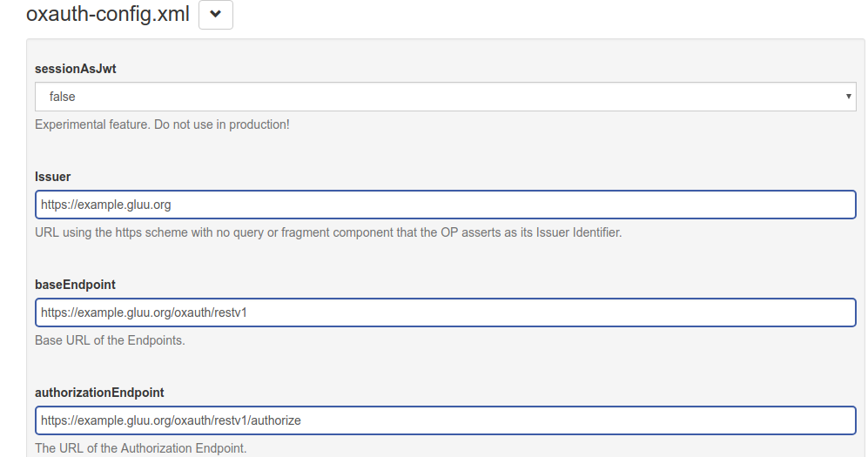Click the sessionAsJwt dropdown arrow

coord(848,97)
